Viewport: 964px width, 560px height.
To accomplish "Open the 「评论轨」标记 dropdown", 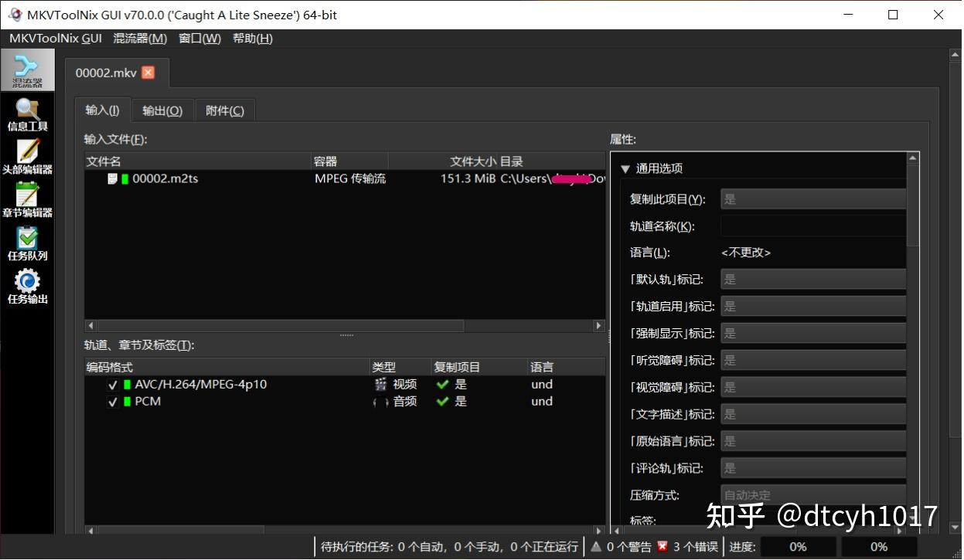I will [813, 469].
